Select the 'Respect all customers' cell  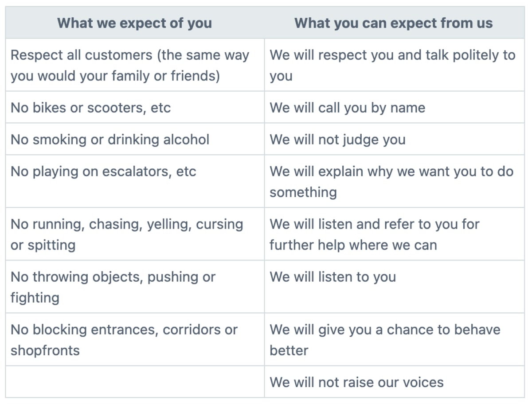(135, 65)
